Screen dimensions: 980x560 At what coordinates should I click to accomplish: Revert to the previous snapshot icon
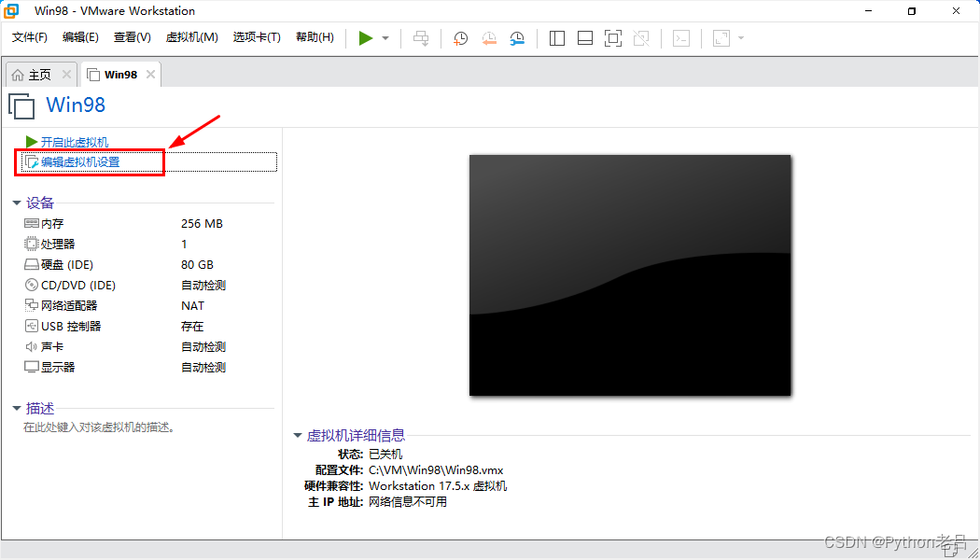[x=489, y=38]
